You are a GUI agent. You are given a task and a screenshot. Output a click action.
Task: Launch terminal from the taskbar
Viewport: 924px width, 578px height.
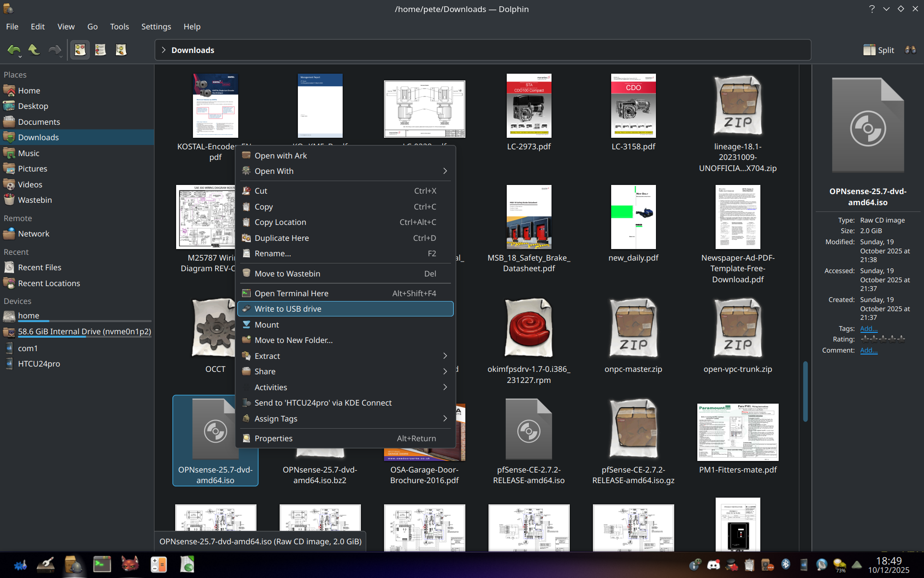coord(102,564)
